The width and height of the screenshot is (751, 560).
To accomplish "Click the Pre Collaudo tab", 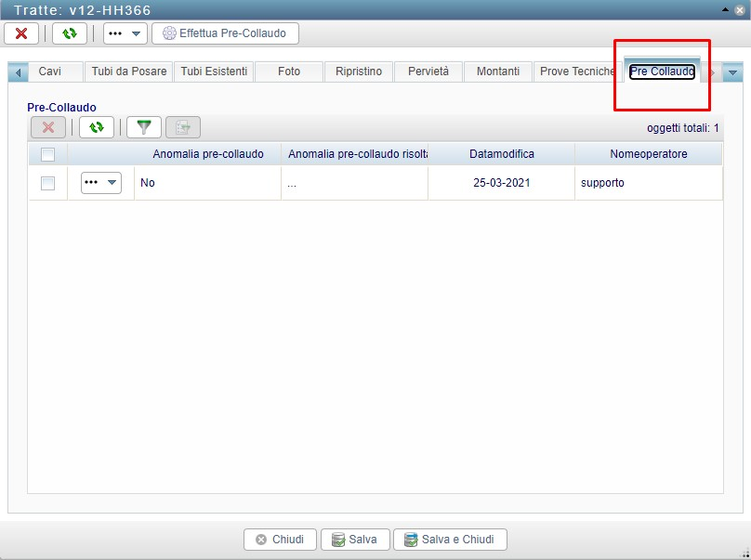I will pos(662,72).
